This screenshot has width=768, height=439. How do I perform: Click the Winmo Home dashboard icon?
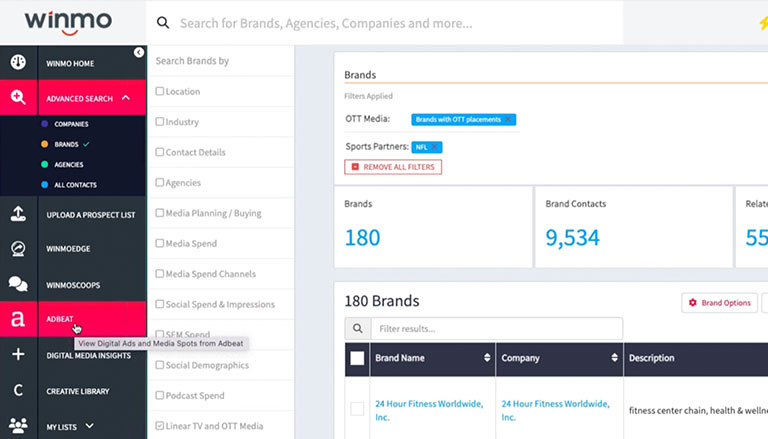coord(18,62)
